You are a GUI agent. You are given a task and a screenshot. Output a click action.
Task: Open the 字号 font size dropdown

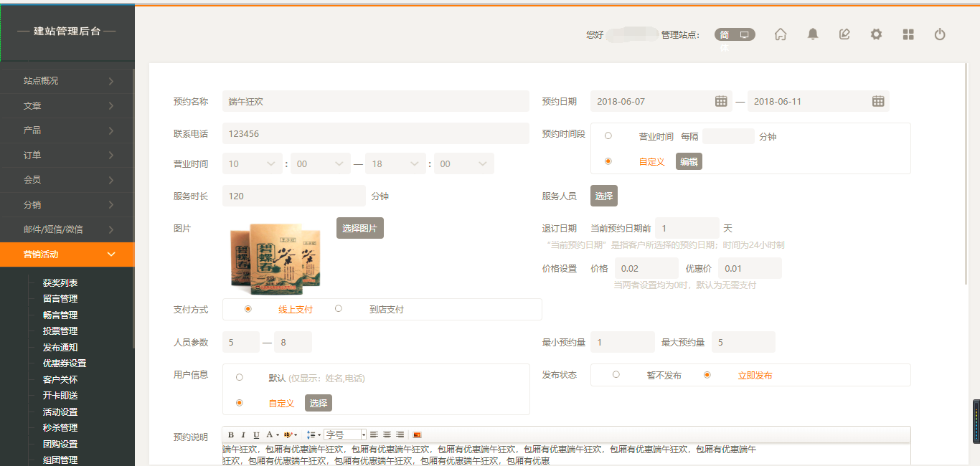344,434
